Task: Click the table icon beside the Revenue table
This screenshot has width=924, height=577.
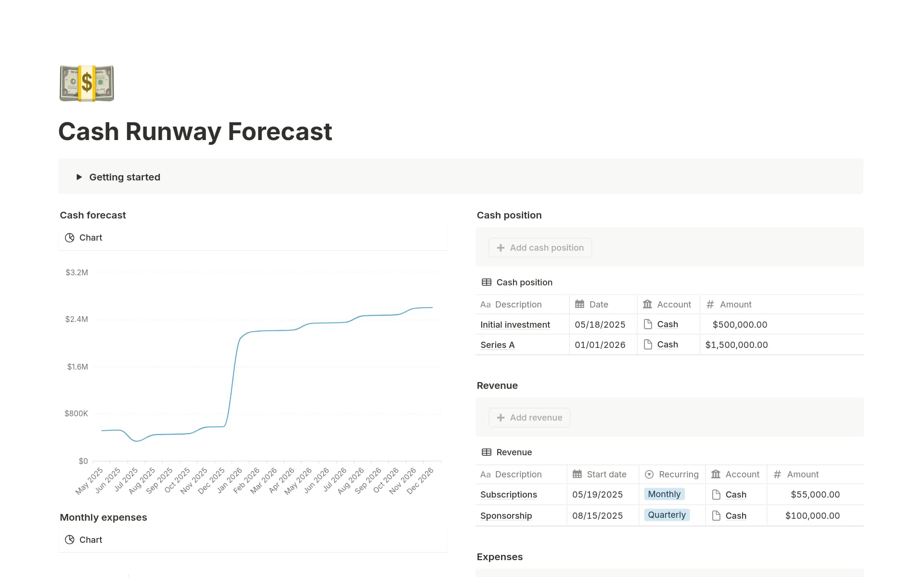Action: (x=487, y=452)
